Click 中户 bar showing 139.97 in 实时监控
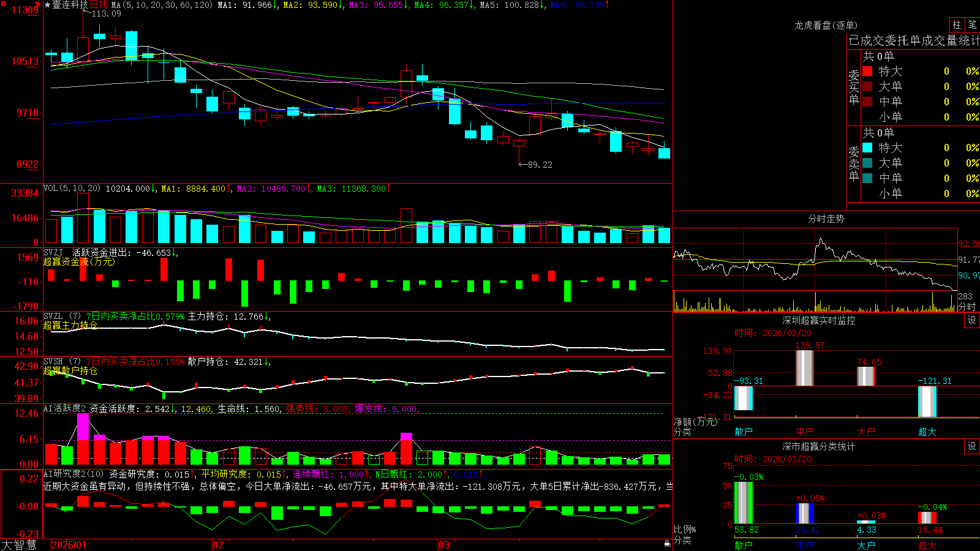Screen dimensions: 980x551 [x=805, y=368]
